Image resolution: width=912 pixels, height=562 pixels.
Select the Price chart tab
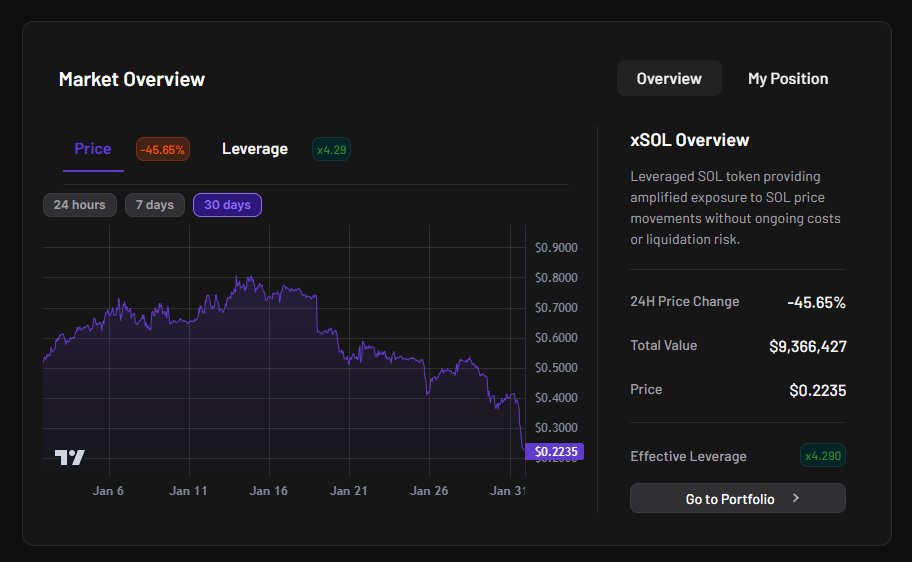tap(92, 149)
